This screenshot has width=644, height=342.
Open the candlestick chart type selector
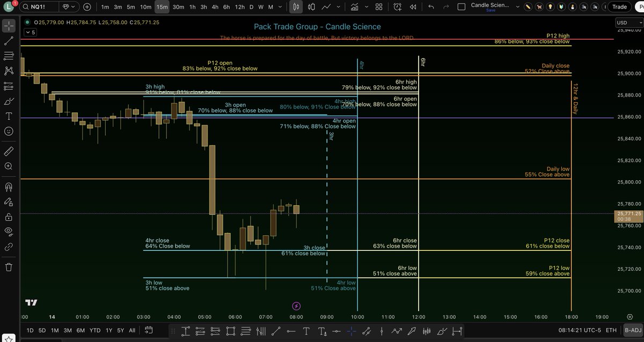click(296, 7)
